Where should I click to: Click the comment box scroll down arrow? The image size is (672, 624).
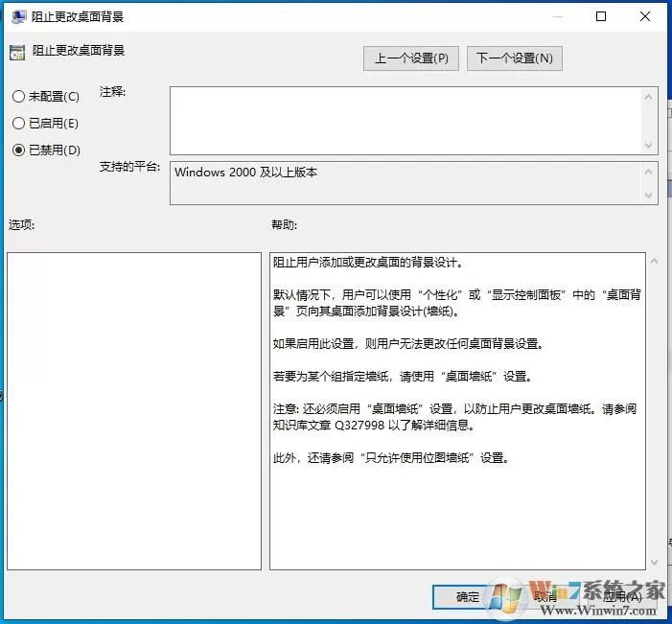point(648,146)
